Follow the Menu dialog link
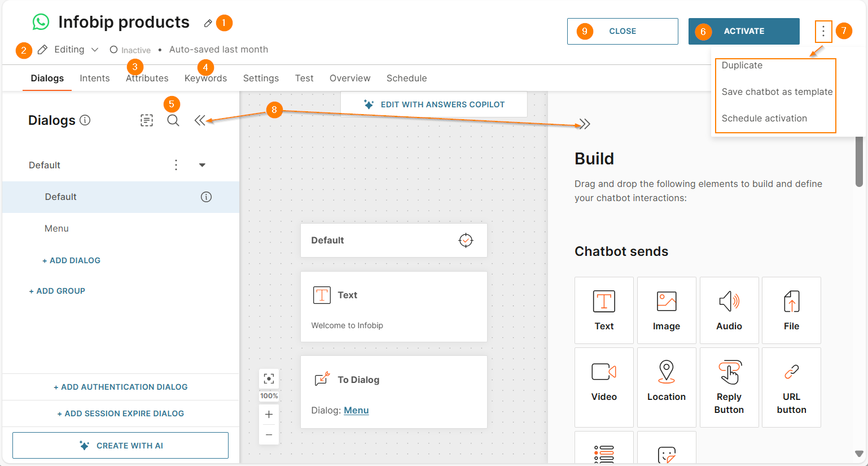Image resolution: width=868 pixels, height=466 pixels. [356, 410]
